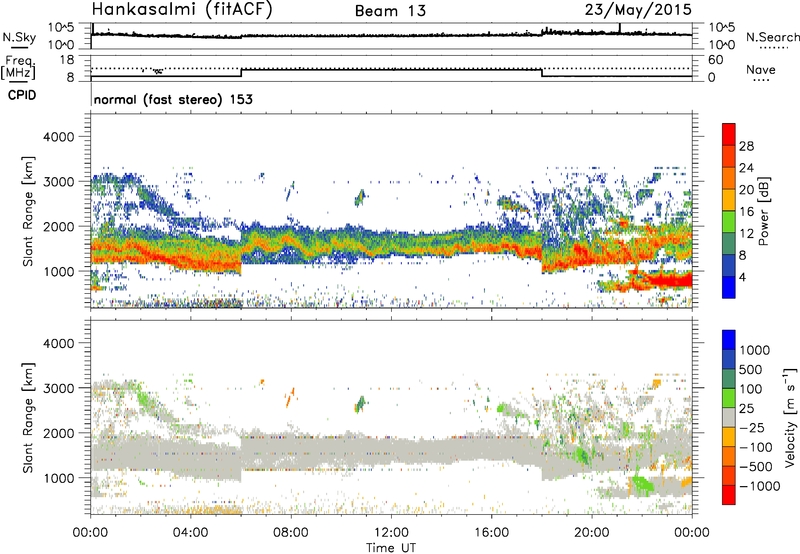Click the Nave legend label

pos(761,70)
